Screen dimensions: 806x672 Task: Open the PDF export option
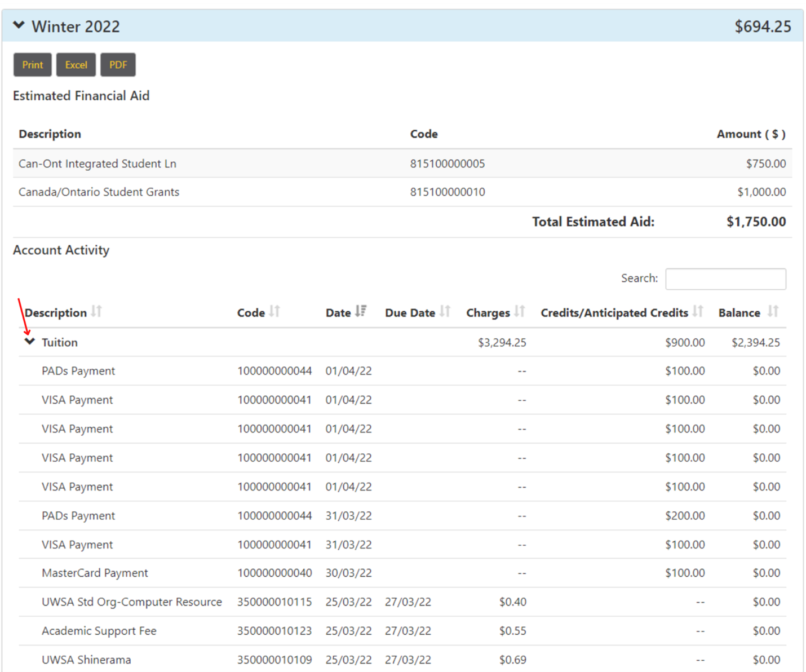(118, 64)
